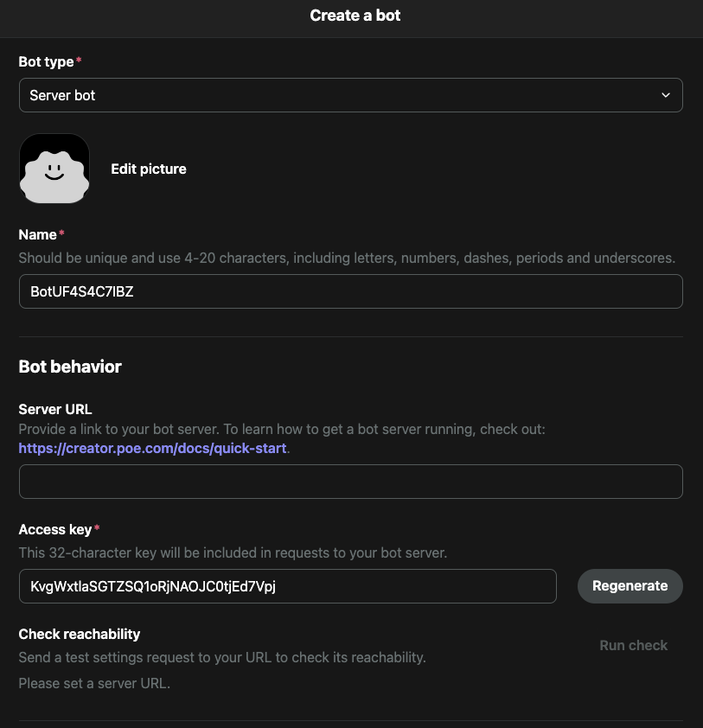Image resolution: width=703 pixels, height=728 pixels.
Task: Click the chevron arrow in Bot type selector
Action: pyautogui.click(x=666, y=95)
